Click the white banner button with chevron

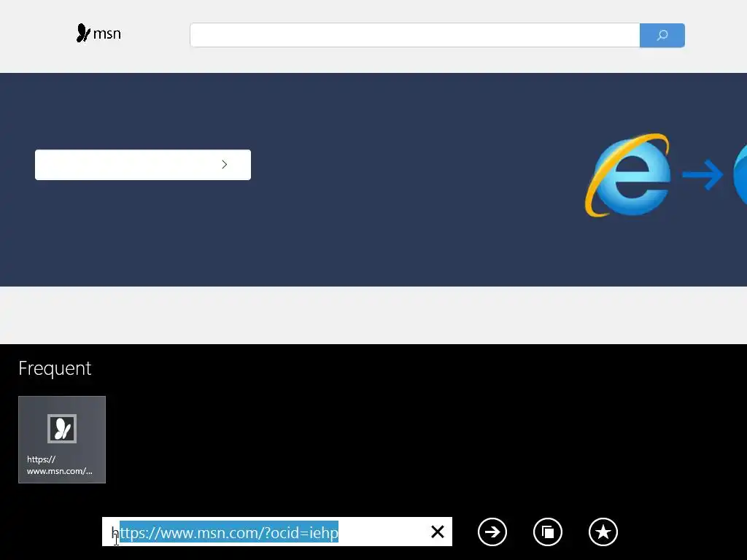[x=143, y=165]
